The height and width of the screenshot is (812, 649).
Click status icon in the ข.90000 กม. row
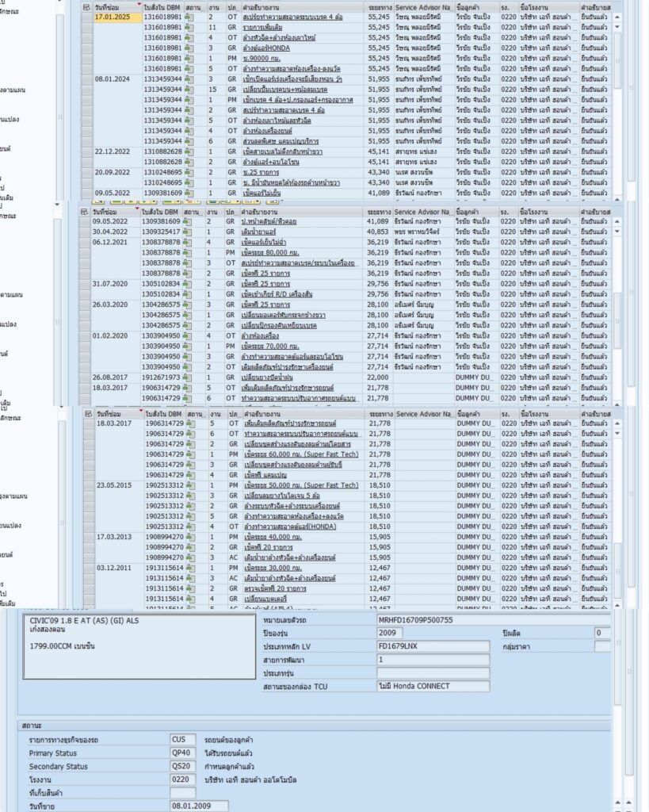click(x=189, y=58)
